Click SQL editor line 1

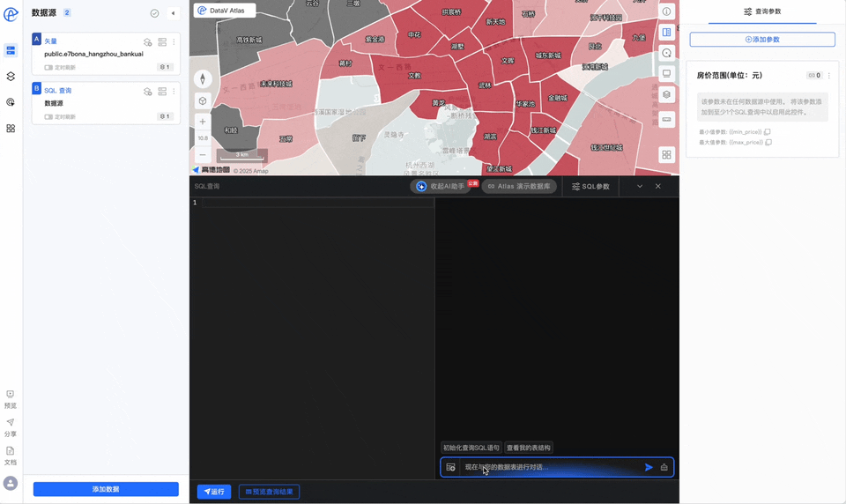click(318, 203)
